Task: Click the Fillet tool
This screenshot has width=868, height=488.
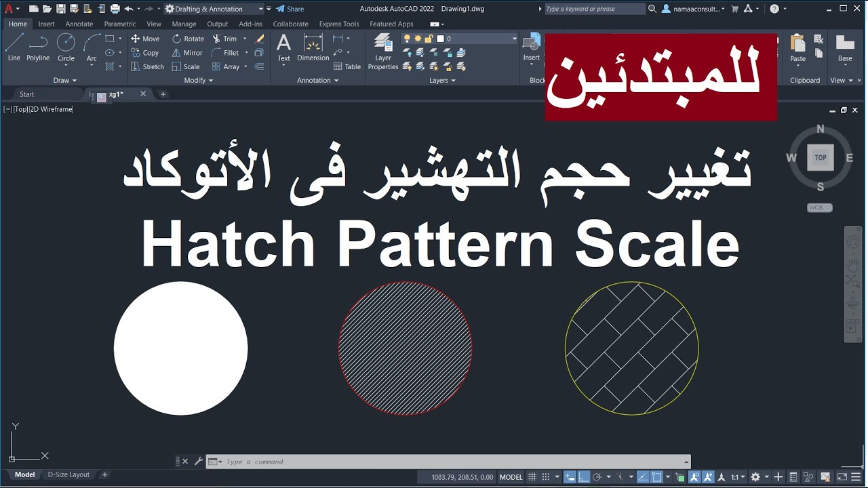Action: (225, 53)
